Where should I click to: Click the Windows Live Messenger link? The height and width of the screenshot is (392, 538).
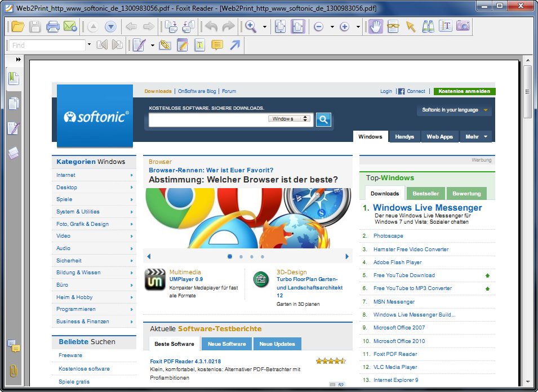point(428,207)
